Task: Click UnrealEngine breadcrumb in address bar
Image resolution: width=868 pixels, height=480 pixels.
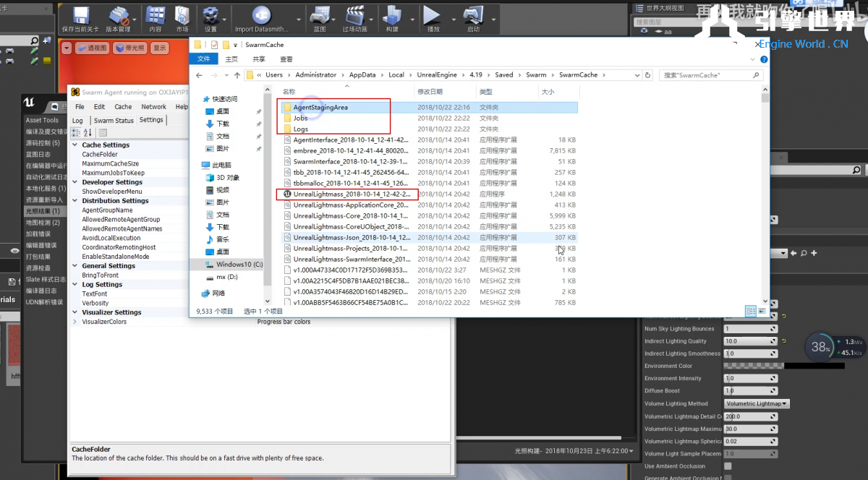Action: click(436, 74)
